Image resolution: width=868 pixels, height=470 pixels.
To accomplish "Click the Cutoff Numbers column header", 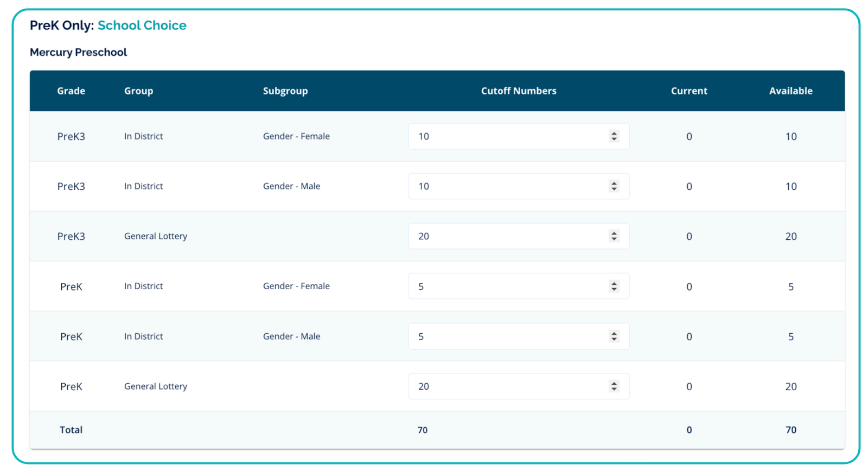I will pos(518,91).
